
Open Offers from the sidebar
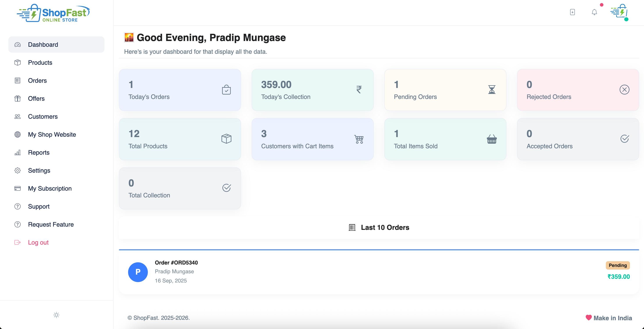[x=36, y=98]
